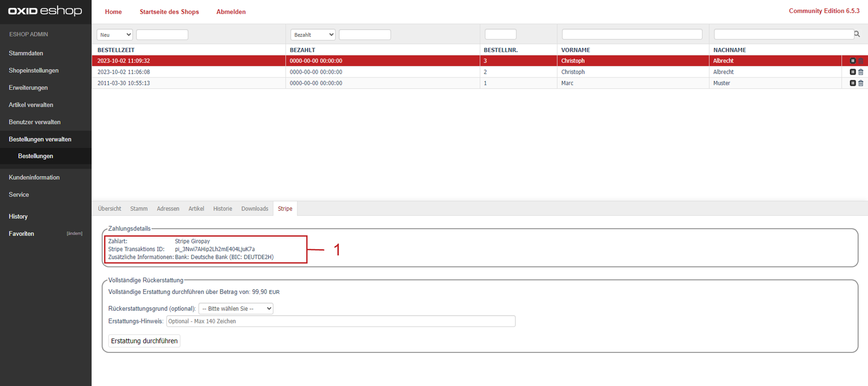Focus the Bestellnr. filter input
The width and height of the screenshot is (868, 386).
tap(501, 34)
